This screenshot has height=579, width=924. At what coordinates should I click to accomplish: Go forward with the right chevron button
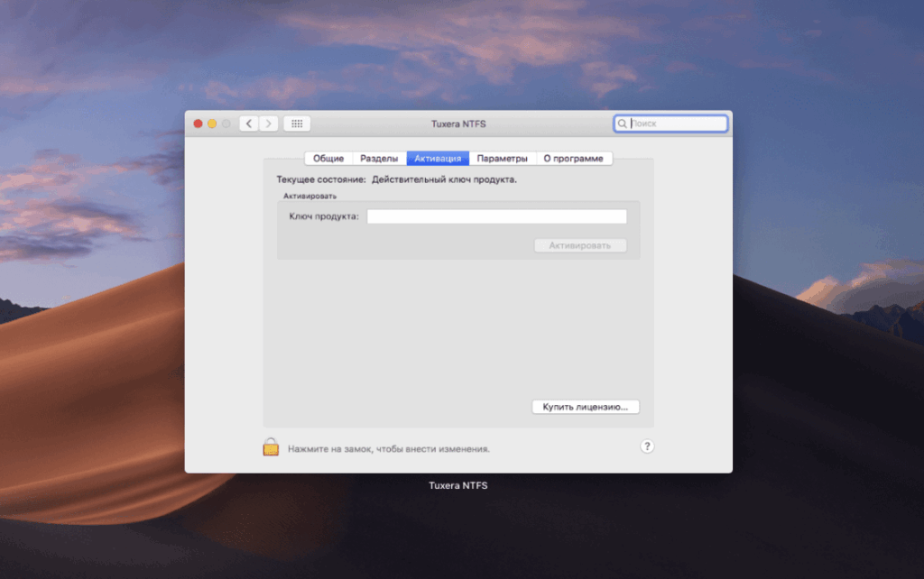tap(269, 124)
